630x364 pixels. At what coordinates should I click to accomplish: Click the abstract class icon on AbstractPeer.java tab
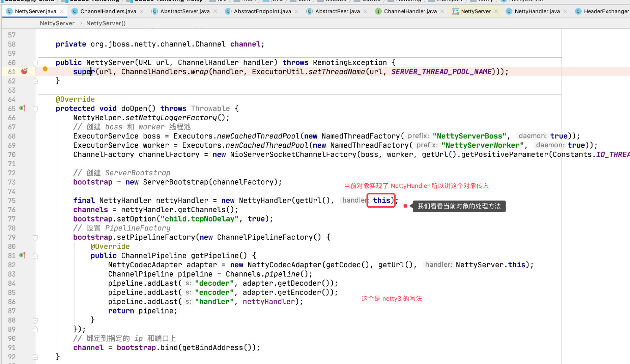pyautogui.click(x=309, y=11)
